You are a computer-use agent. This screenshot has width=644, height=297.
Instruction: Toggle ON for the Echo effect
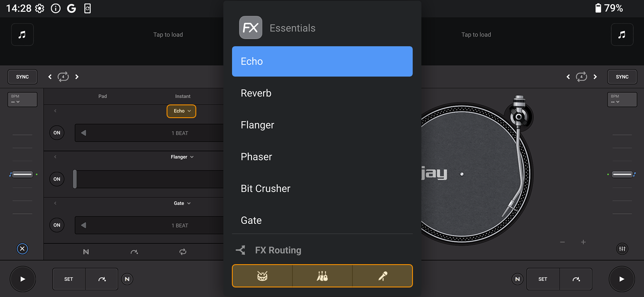coord(57,133)
